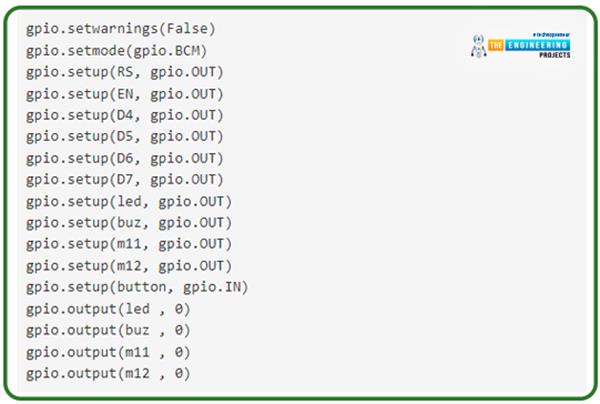Viewport: 600px width, 404px height.
Task: Click the gpio.setwarnings(False) code line
Action: (121, 29)
